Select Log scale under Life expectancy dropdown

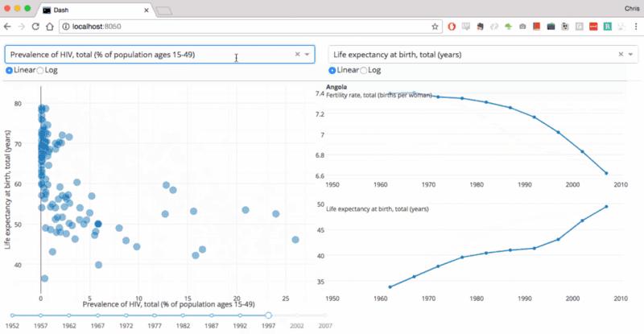coord(364,70)
